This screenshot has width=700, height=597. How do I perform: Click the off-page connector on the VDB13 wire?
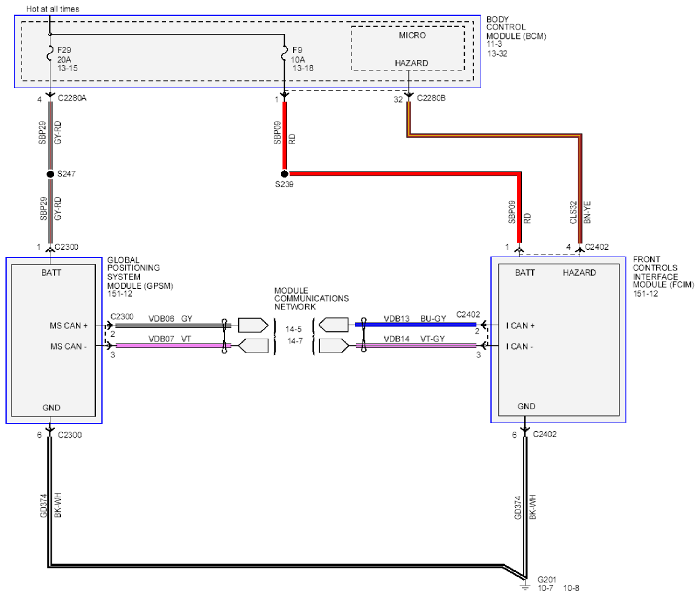click(x=333, y=325)
